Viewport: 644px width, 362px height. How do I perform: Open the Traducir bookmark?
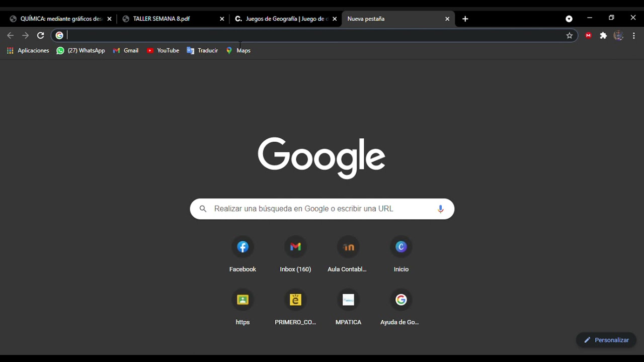coord(202,51)
